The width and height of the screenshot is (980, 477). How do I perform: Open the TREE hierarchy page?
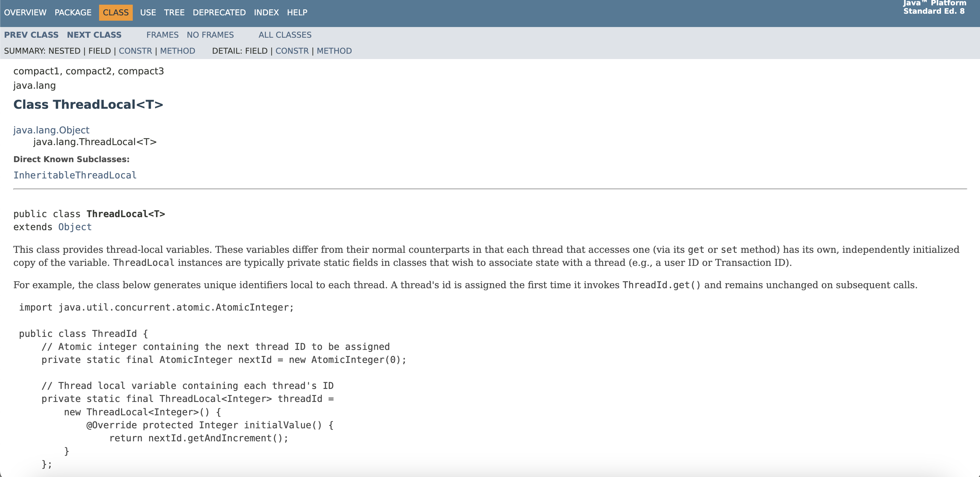[x=174, y=13]
